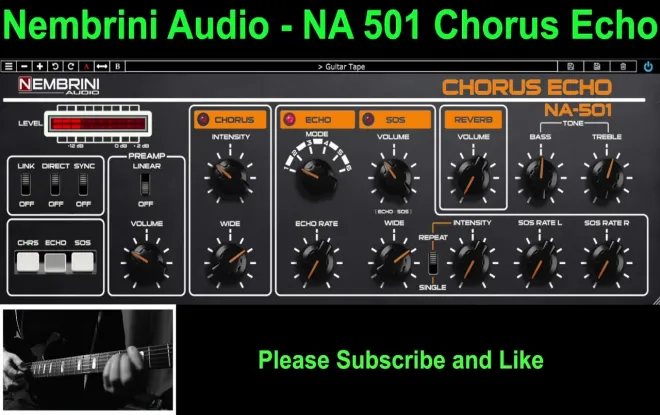660x415 pixels.
Task: Click the Chorus INTENSITY knob
Action: [230, 178]
